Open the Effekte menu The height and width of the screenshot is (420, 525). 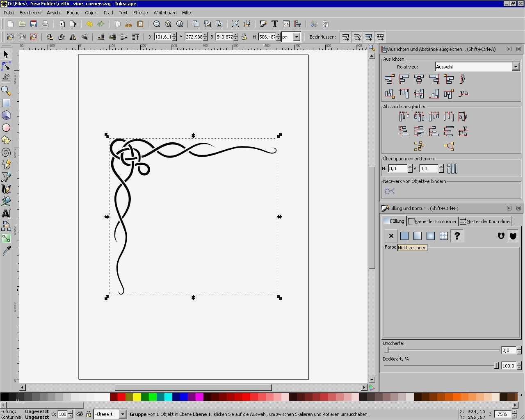[140, 13]
